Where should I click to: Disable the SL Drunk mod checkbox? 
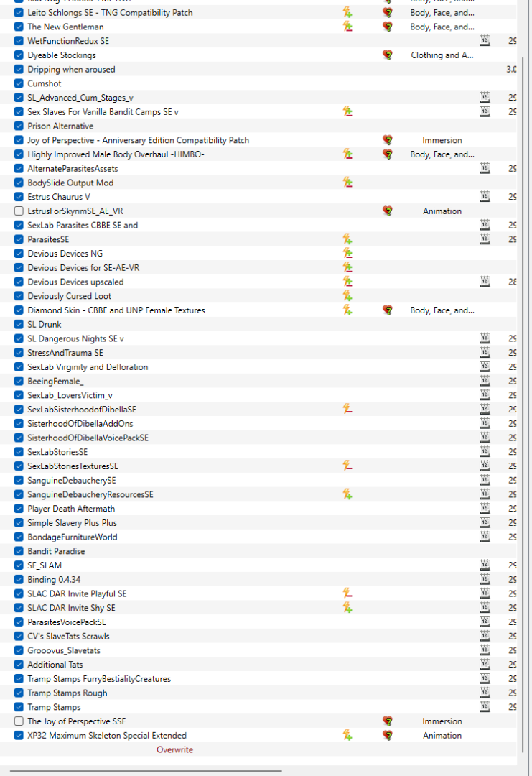click(19, 324)
